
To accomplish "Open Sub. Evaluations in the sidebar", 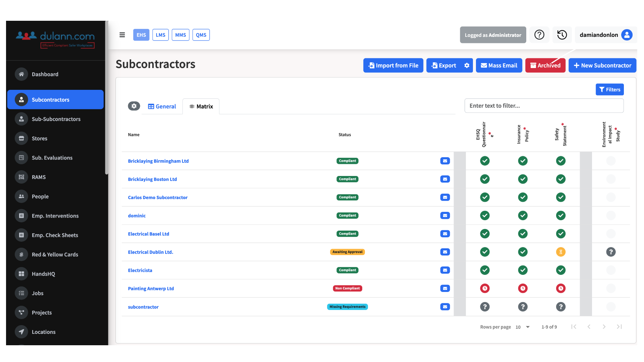I will pos(52,158).
